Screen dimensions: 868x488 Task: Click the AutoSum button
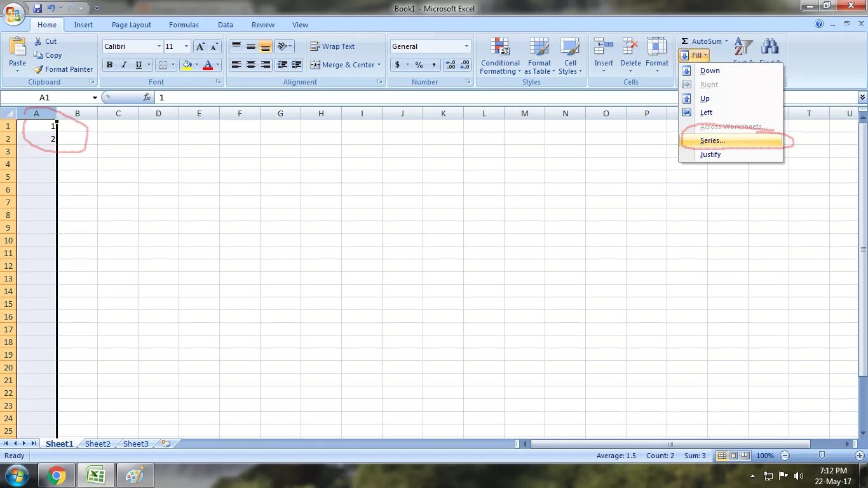702,41
